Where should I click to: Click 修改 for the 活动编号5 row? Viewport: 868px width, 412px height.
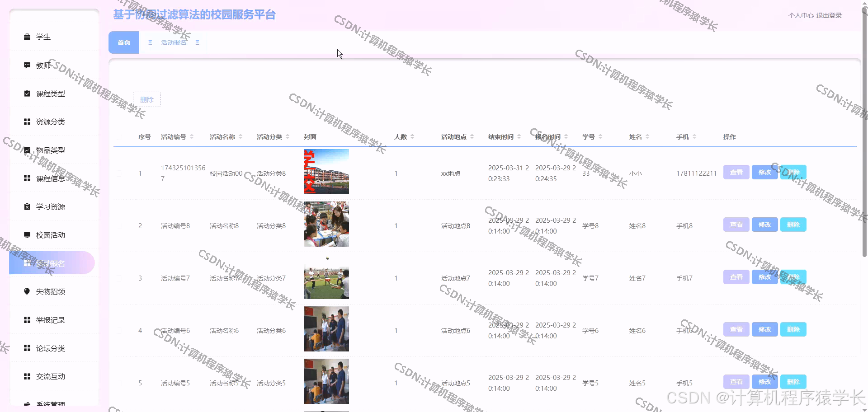(764, 382)
